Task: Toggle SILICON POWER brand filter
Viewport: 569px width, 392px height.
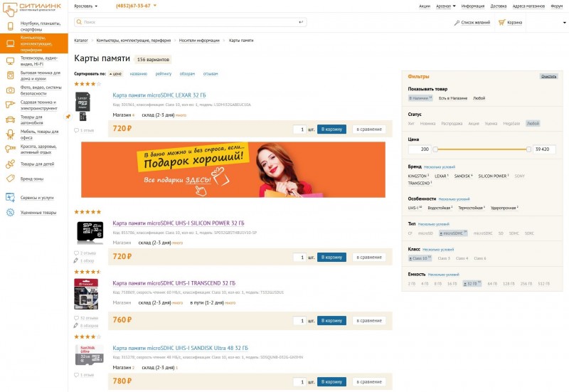Action: click(493, 176)
